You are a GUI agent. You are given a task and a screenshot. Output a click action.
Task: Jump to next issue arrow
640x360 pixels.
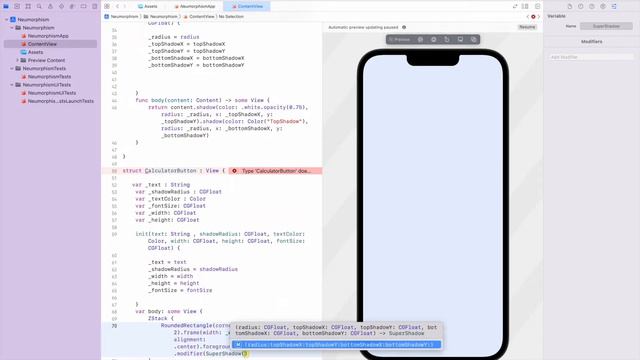[539, 17]
